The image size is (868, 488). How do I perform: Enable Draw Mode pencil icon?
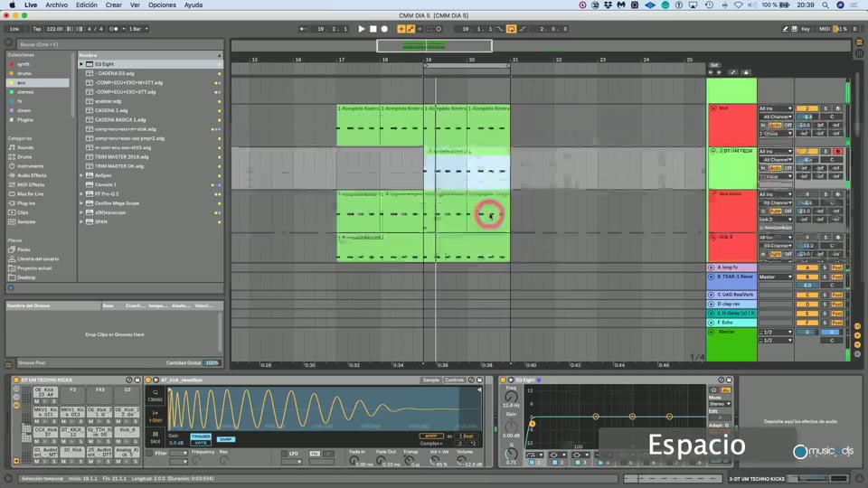pos(785,29)
